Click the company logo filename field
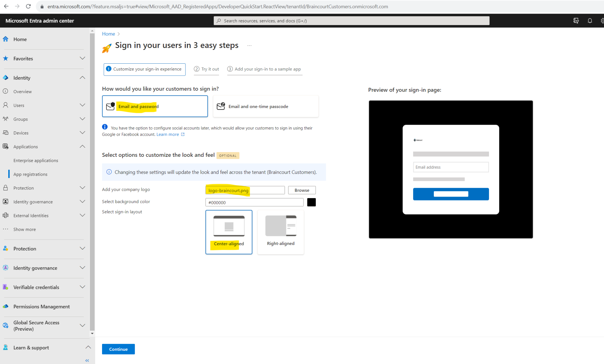604x364 pixels. tap(245, 190)
